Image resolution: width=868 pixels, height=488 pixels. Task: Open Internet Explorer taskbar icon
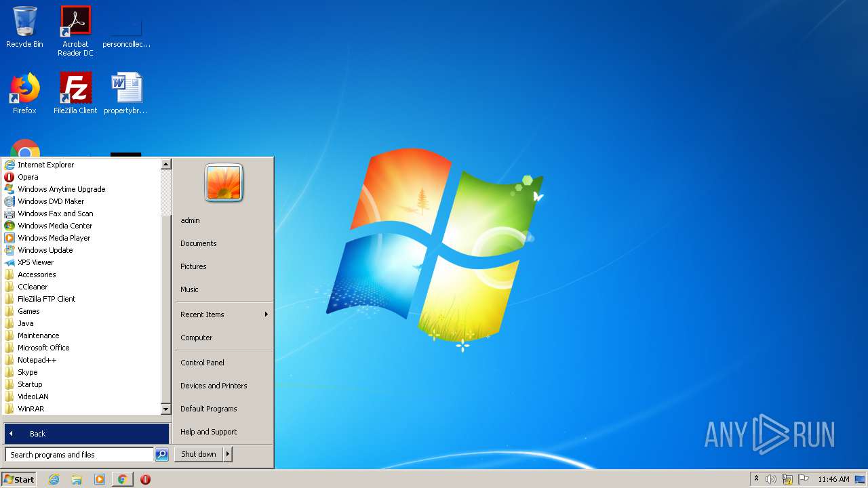[x=54, y=479]
